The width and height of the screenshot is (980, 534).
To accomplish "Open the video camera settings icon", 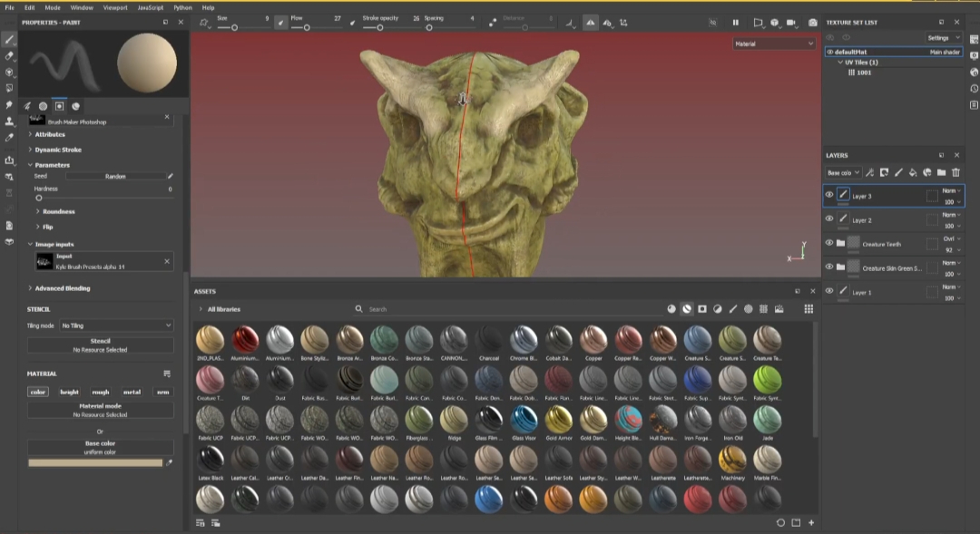I will coord(791,23).
